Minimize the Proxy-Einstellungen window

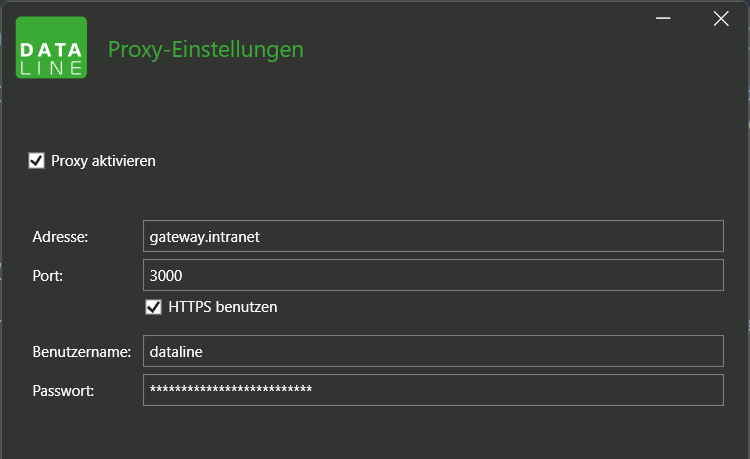(662, 18)
